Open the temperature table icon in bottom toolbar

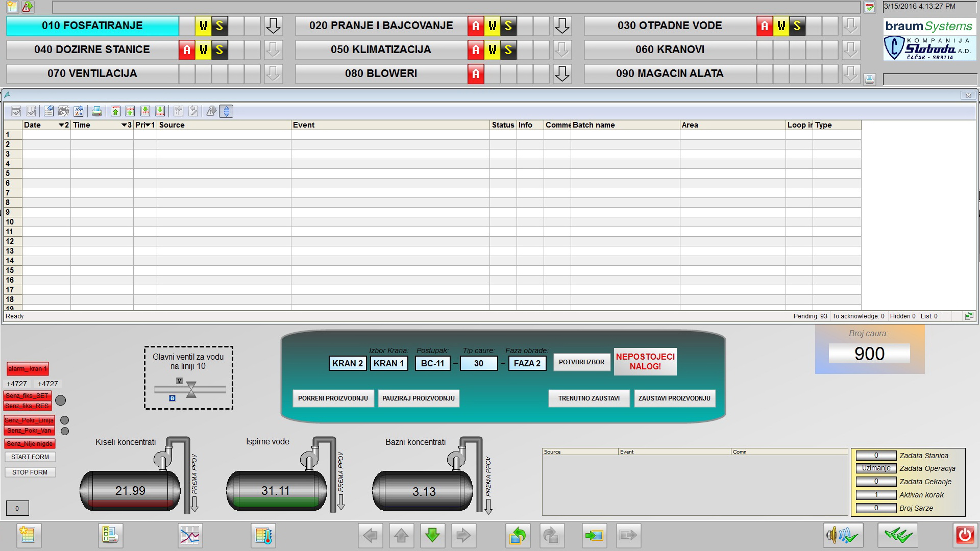coord(263,536)
